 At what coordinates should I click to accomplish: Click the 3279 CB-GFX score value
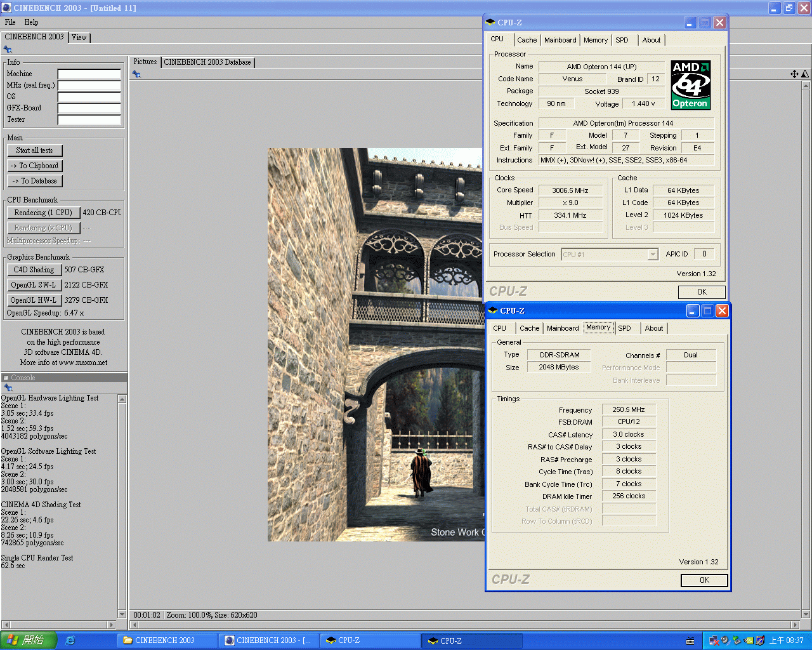tap(86, 300)
